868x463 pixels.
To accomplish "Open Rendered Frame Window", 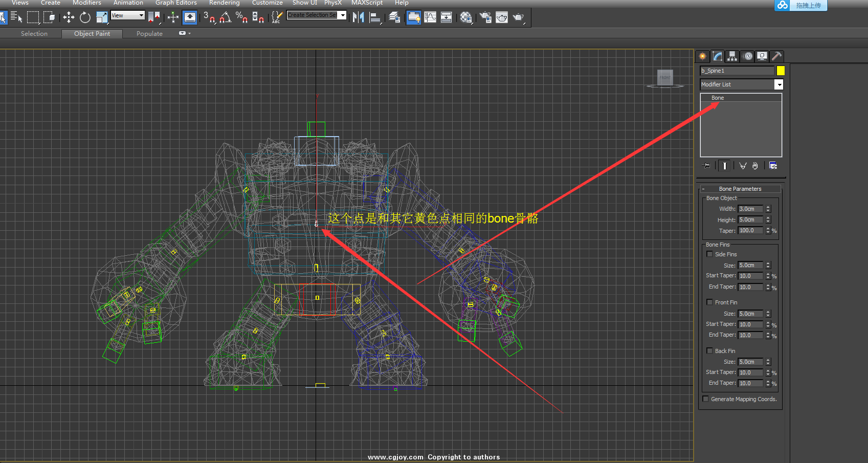I will click(502, 17).
